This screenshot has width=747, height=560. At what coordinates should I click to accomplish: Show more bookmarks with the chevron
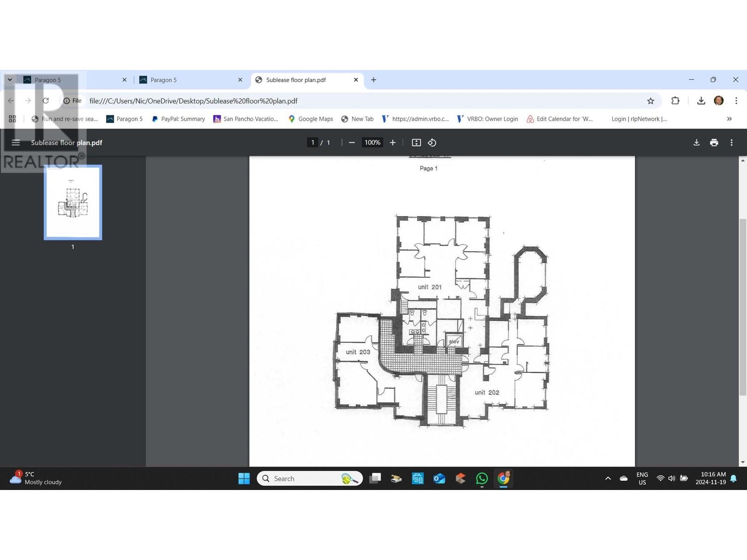point(729,119)
